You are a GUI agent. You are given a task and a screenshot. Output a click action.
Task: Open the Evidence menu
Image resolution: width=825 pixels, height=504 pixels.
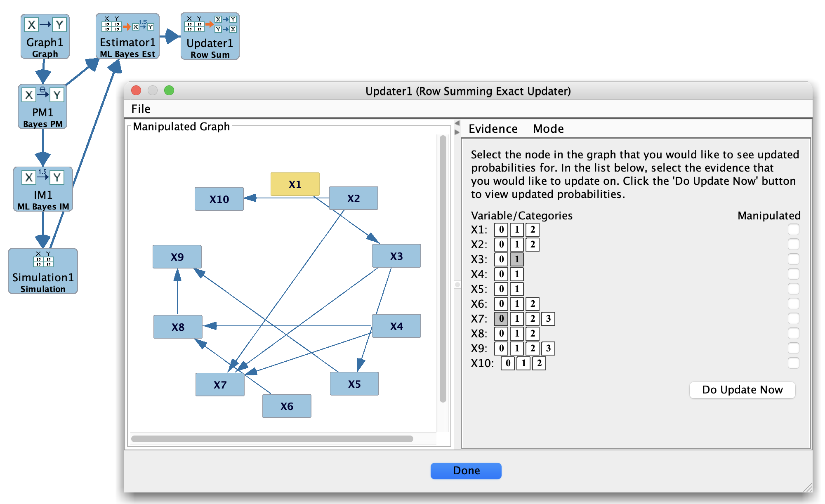(493, 129)
